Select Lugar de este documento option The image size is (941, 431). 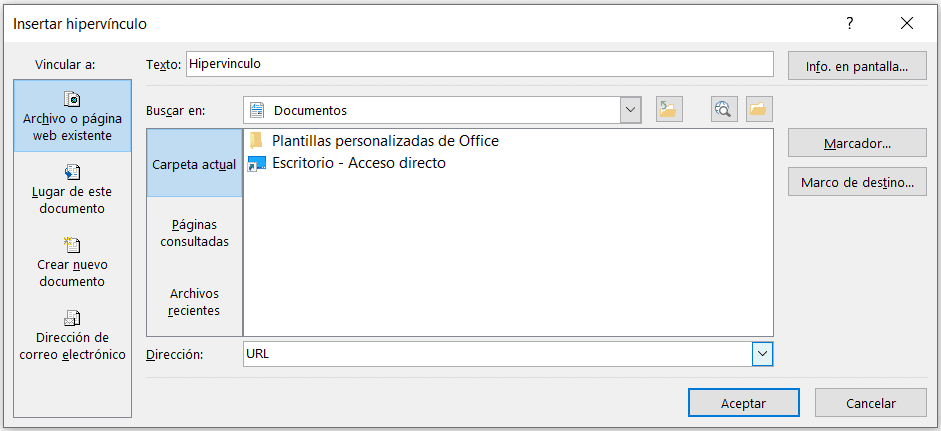pyautogui.click(x=73, y=189)
